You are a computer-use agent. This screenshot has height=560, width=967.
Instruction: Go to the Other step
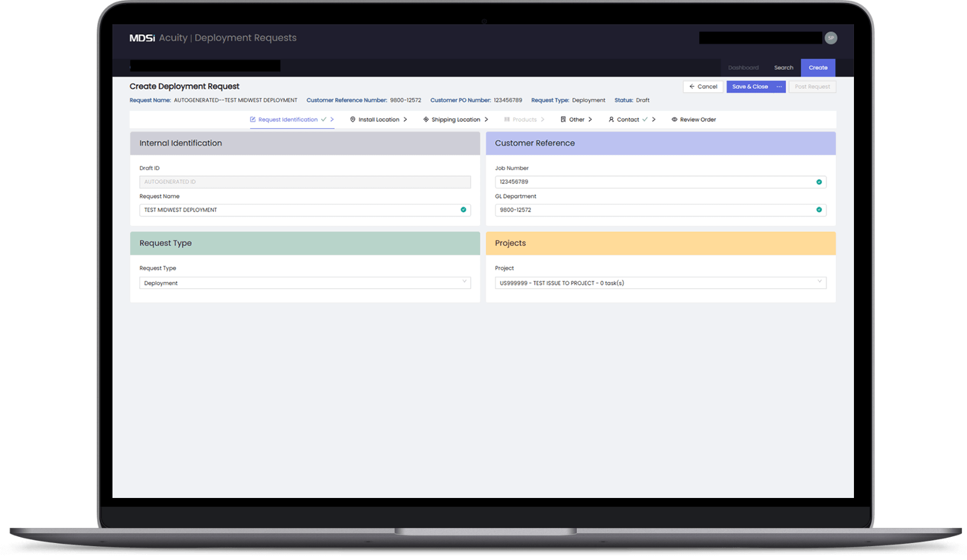(x=576, y=119)
